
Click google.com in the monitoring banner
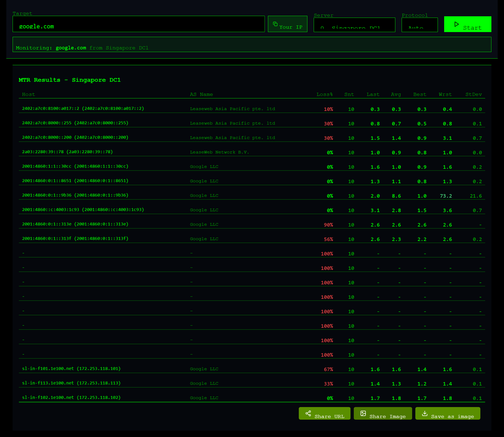tap(71, 48)
